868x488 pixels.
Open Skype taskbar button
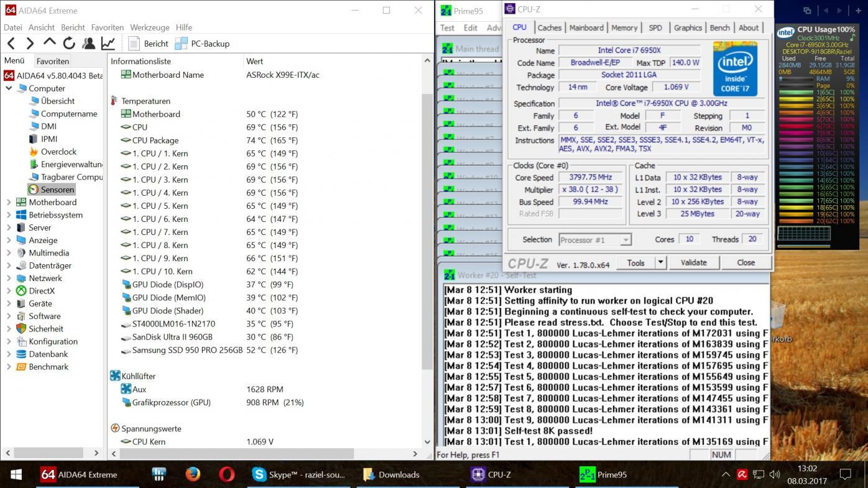[300, 474]
